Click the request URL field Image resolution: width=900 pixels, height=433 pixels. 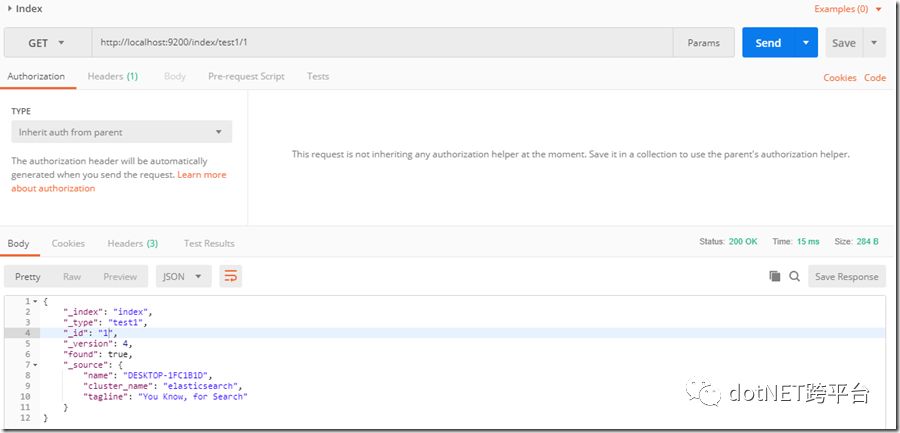(382, 42)
